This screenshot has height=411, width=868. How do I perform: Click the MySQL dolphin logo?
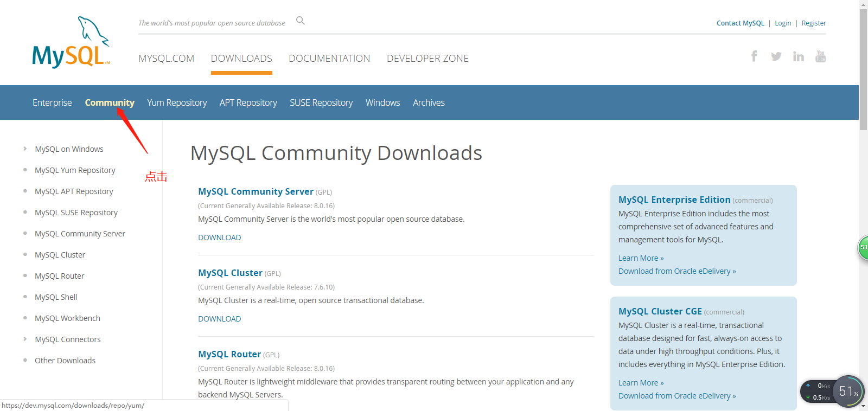[x=71, y=42]
